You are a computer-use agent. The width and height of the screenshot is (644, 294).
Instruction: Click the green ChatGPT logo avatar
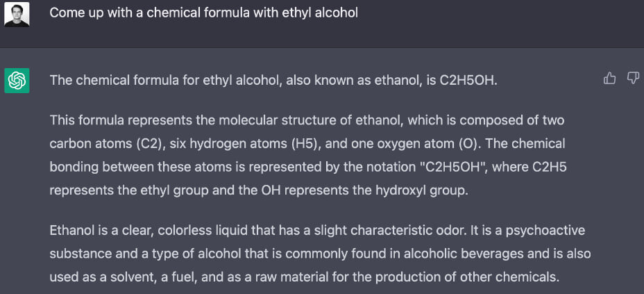tap(17, 81)
